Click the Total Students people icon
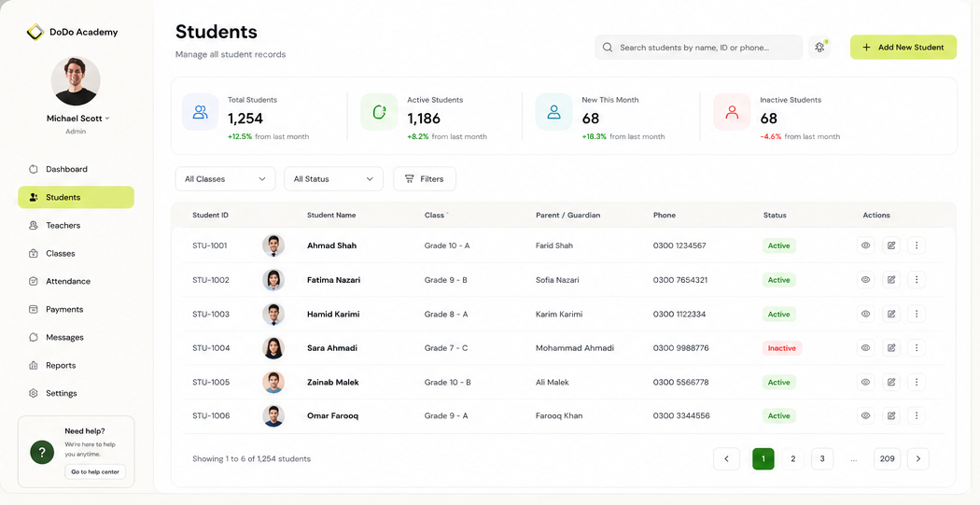980x505 pixels. coord(200,112)
